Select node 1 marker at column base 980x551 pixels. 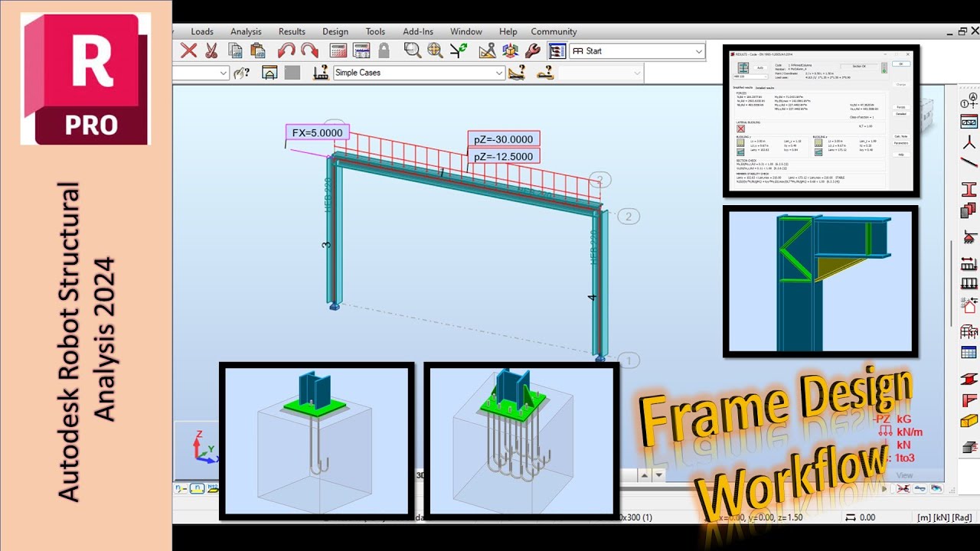tap(629, 360)
